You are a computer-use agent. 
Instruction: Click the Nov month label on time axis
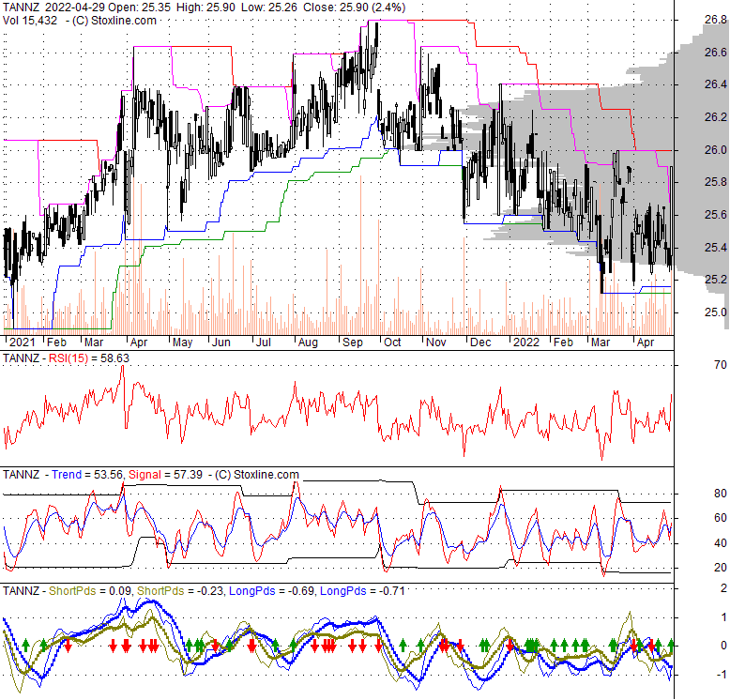point(436,342)
